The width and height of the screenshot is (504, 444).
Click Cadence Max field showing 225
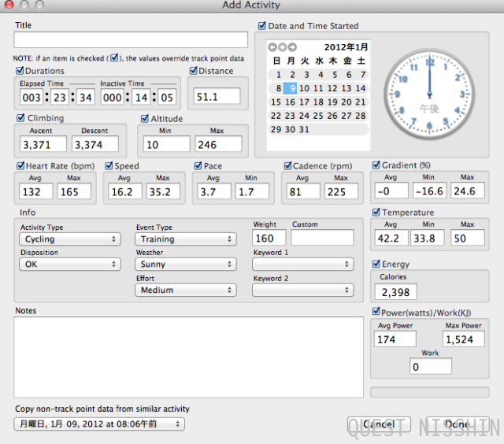coord(341,191)
